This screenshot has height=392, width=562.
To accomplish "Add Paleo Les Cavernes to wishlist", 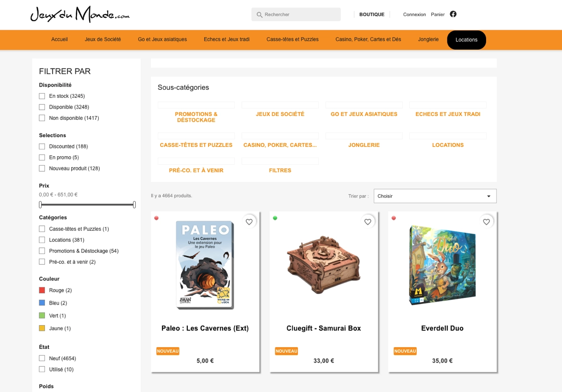I will (249, 222).
